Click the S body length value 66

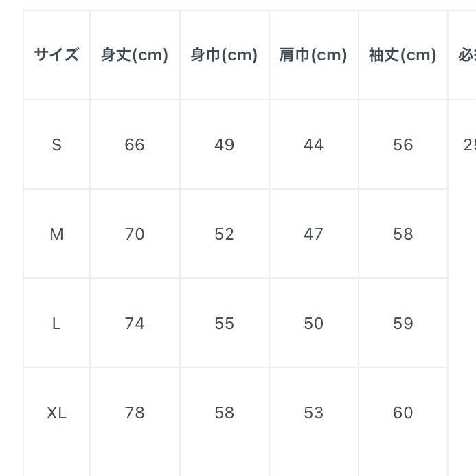pyautogui.click(x=135, y=145)
